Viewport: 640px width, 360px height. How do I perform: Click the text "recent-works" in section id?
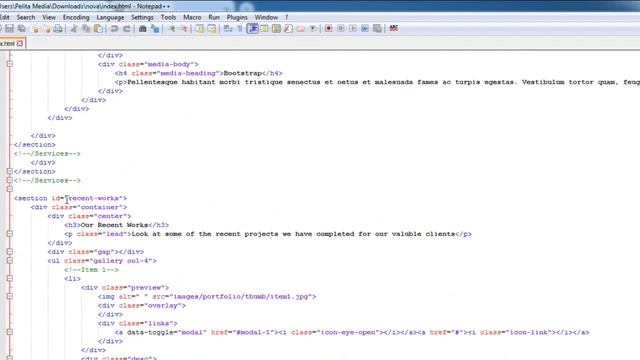93,198
